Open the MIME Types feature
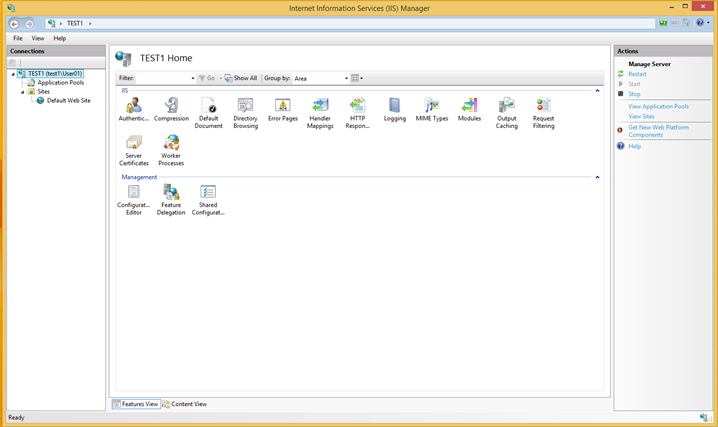Viewport: 718px width, 427px height. [432, 109]
